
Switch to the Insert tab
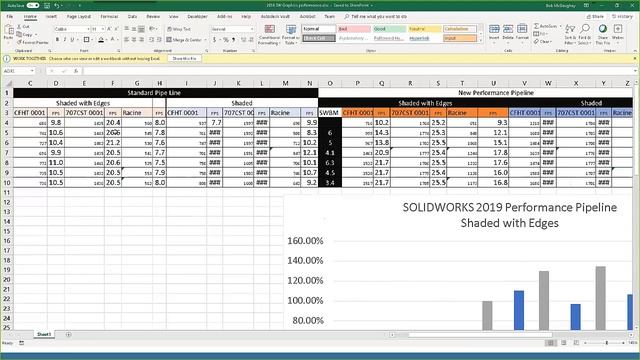[x=51, y=16]
